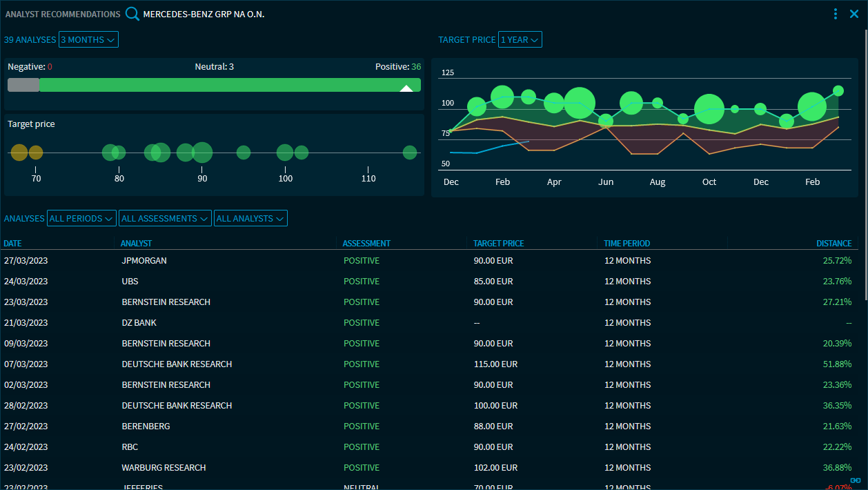Image resolution: width=868 pixels, height=490 pixels.
Task: Sort by the DISTANCE column header
Action: [834, 244]
